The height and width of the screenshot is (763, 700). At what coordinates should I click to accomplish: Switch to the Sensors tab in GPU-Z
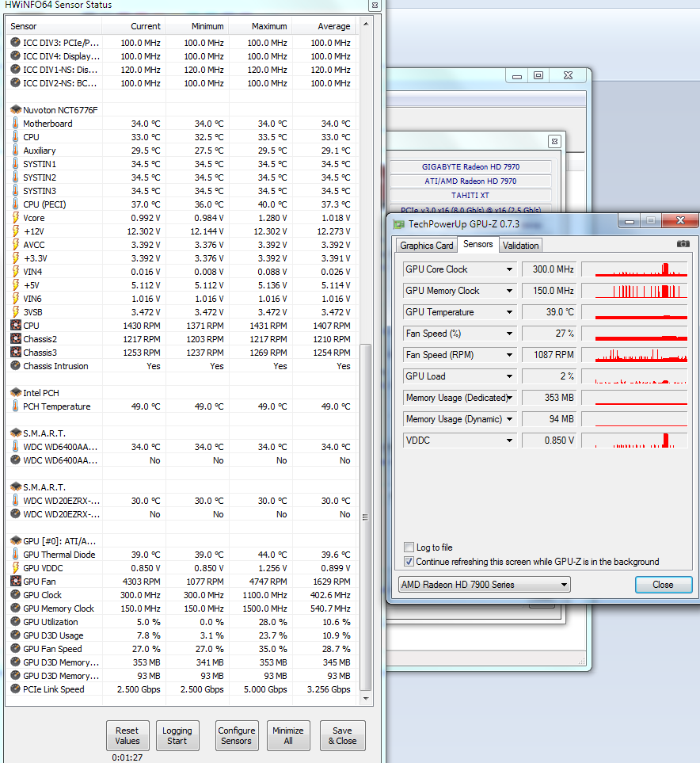(477, 244)
